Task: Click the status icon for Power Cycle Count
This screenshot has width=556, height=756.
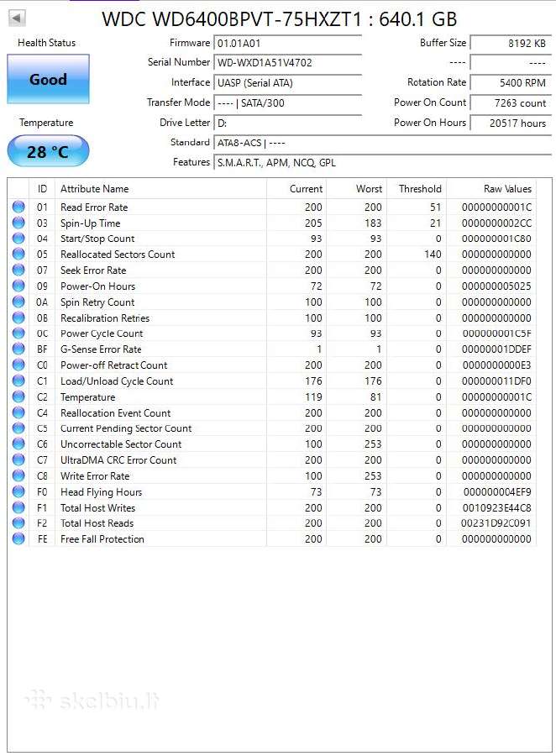Action: 18,333
